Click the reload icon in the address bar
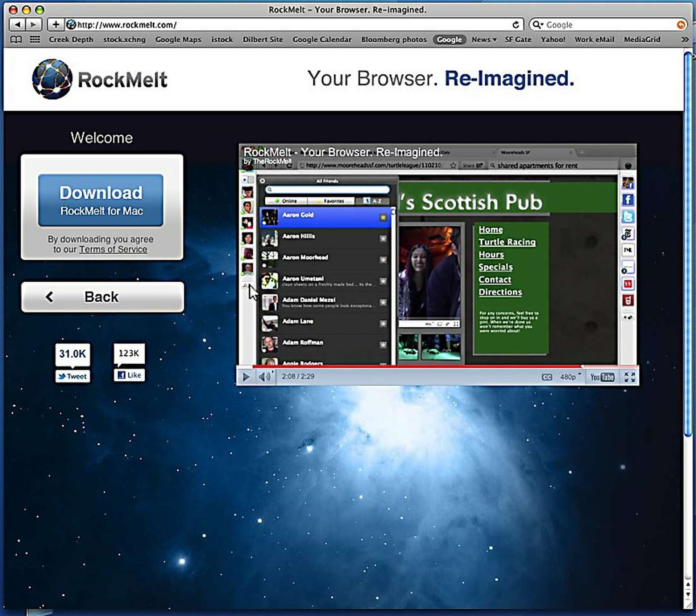The width and height of the screenshot is (696, 616). point(516,25)
